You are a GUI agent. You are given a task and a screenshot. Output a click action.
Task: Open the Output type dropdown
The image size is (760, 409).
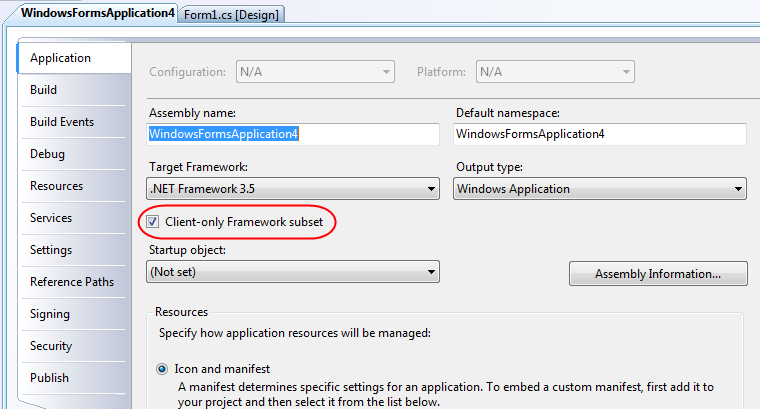click(x=600, y=189)
